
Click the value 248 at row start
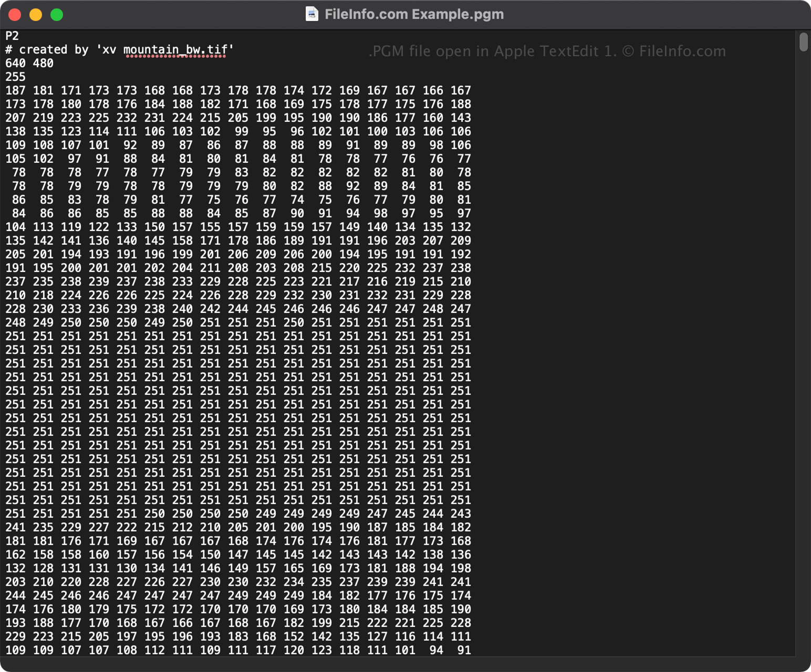[15, 322]
